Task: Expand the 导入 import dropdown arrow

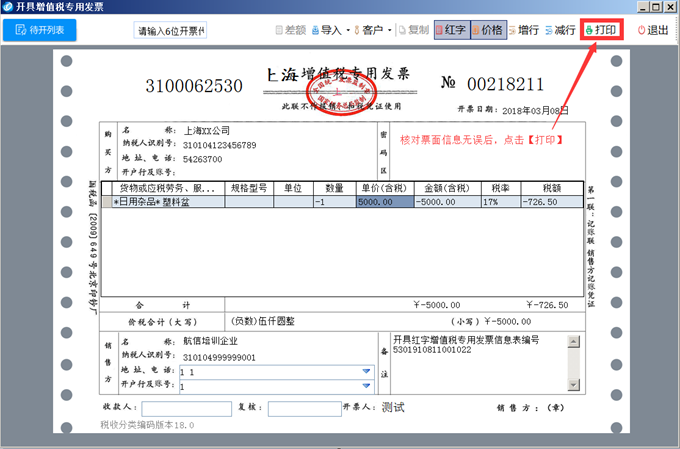Action: 348,30
